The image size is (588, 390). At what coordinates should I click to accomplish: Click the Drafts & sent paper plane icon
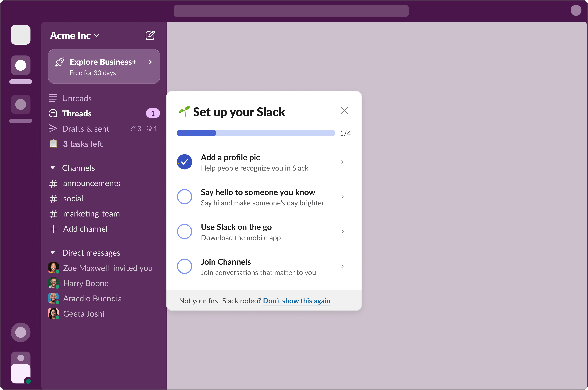tap(53, 129)
